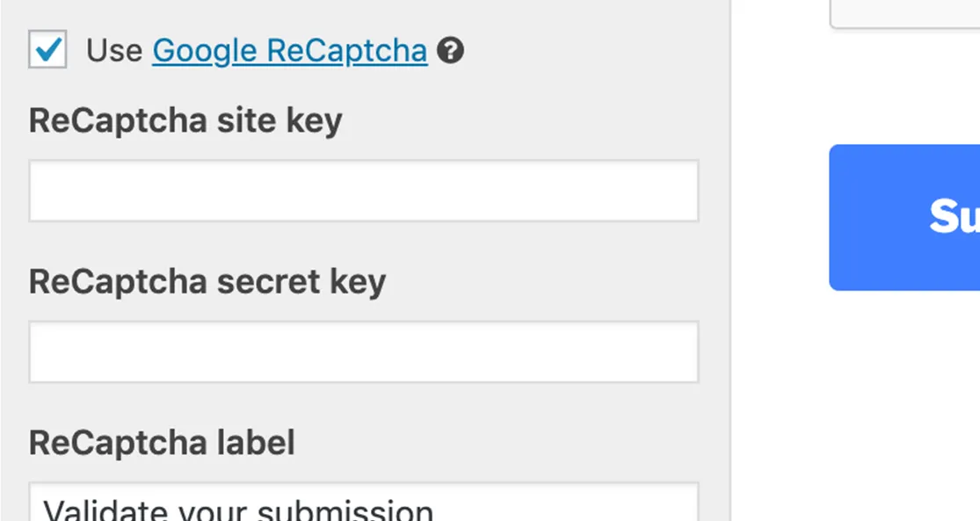980x521 pixels.
Task: Open the Google ReCaptcha link
Action: pos(289,51)
